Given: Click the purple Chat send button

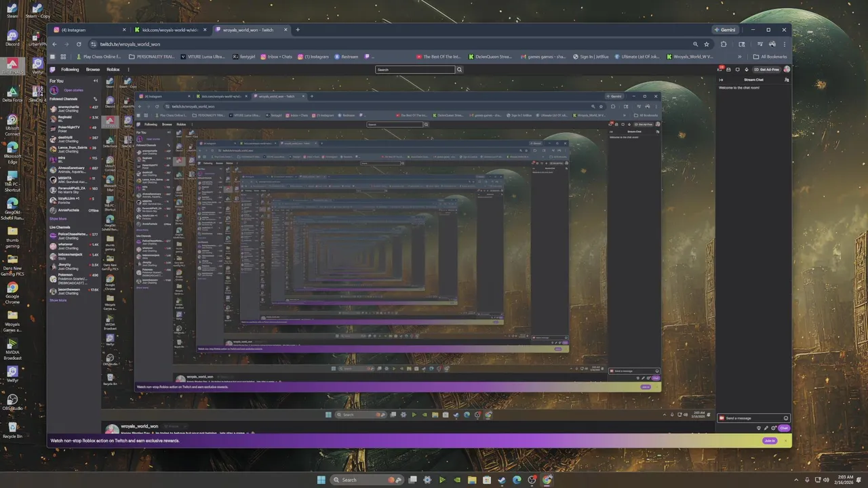Looking at the screenshot, I should pos(784,428).
